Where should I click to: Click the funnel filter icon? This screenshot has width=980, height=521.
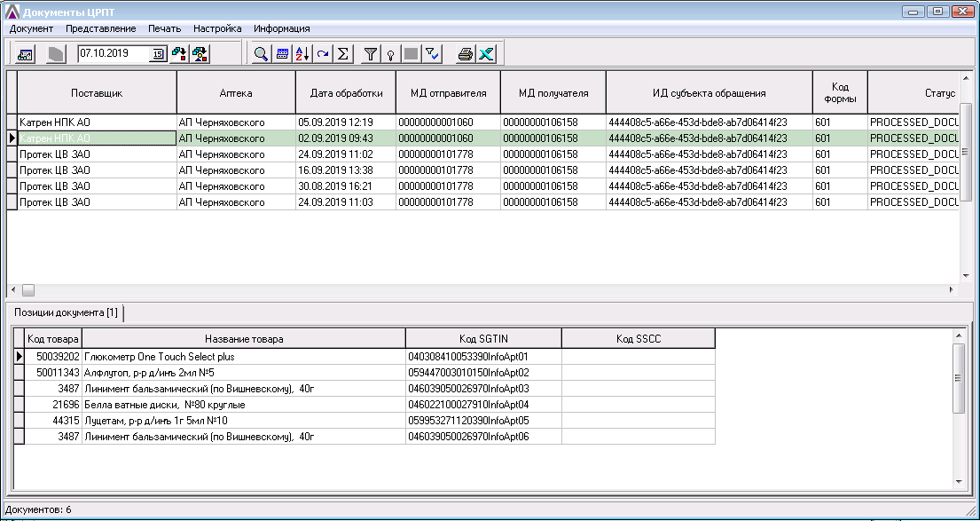tap(371, 54)
